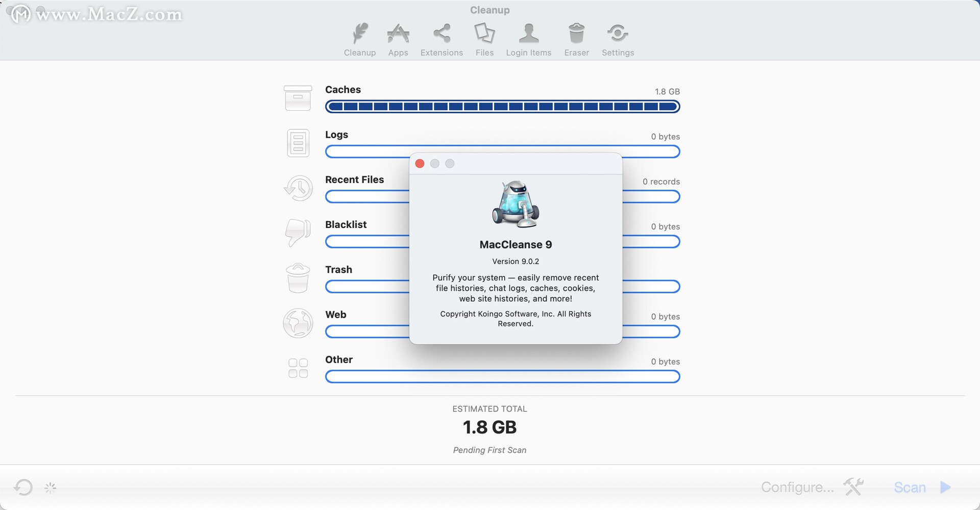Select the Other category label

pyautogui.click(x=339, y=359)
